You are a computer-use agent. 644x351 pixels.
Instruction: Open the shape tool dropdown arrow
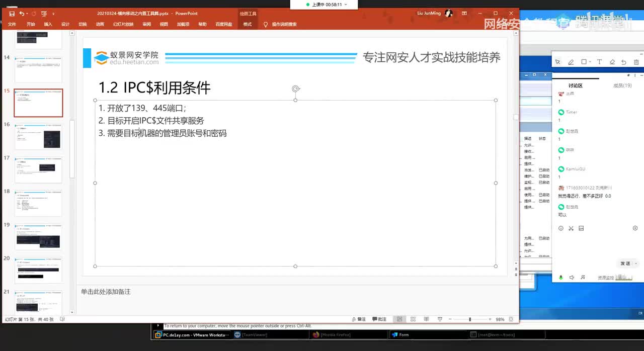590,62
